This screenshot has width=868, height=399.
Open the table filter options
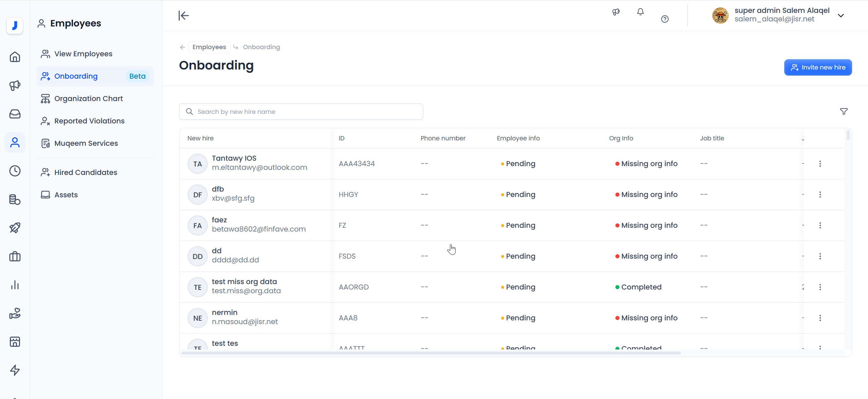(844, 111)
